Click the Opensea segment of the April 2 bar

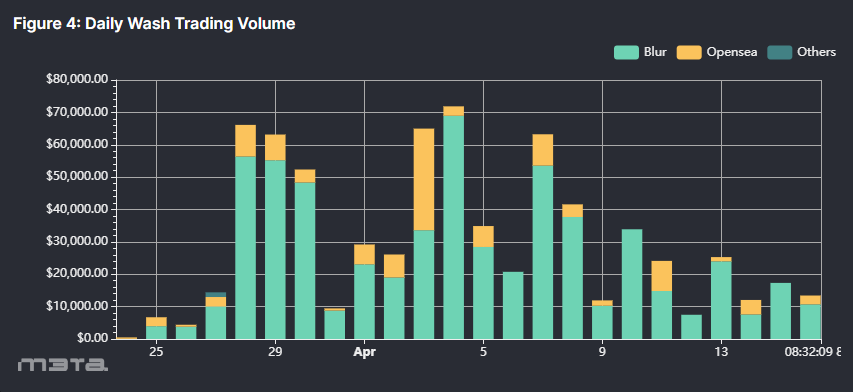[x=394, y=266]
